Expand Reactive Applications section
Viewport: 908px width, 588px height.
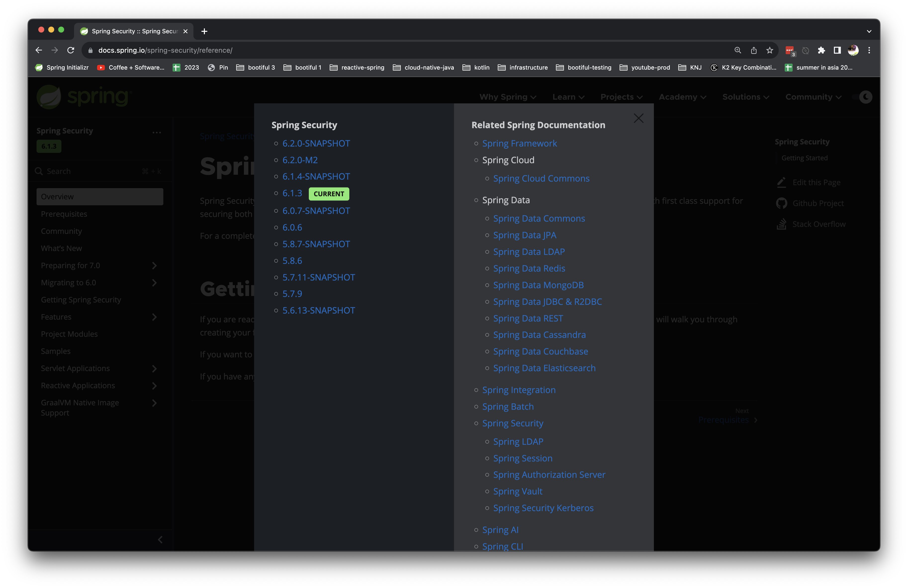pyautogui.click(x=154, y=385)
